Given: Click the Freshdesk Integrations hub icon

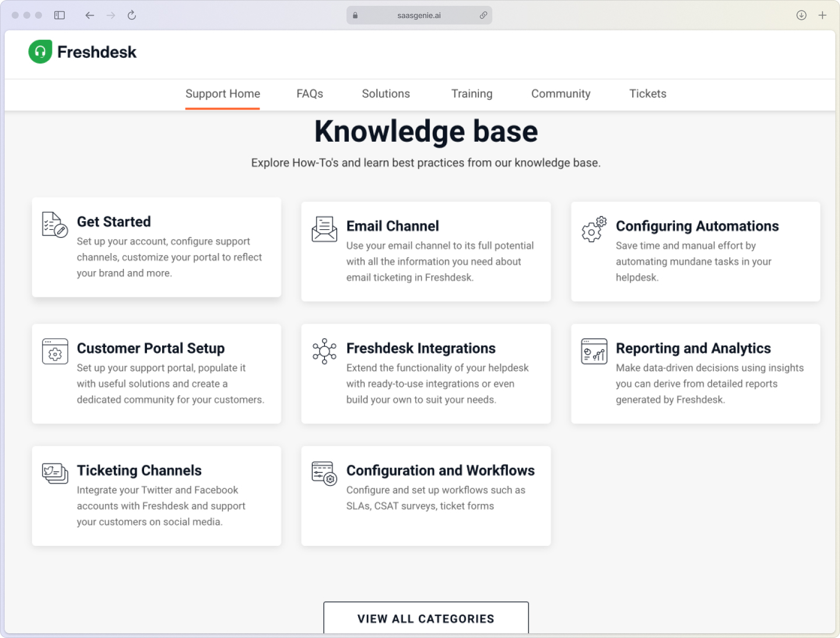Looking at the screenshot, I should click(324, 352).
